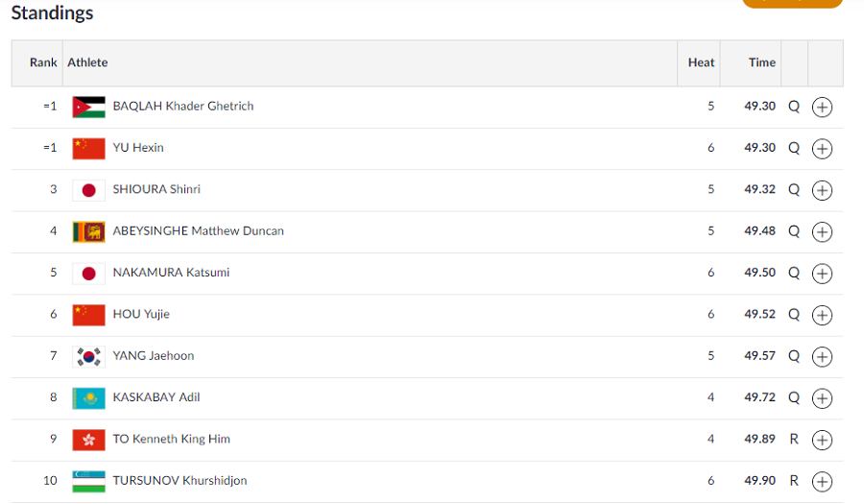864x504 pixels.
Task: Open plus icon for ABEYSINGHE Matthew Duncan
Action: point(822,232)
